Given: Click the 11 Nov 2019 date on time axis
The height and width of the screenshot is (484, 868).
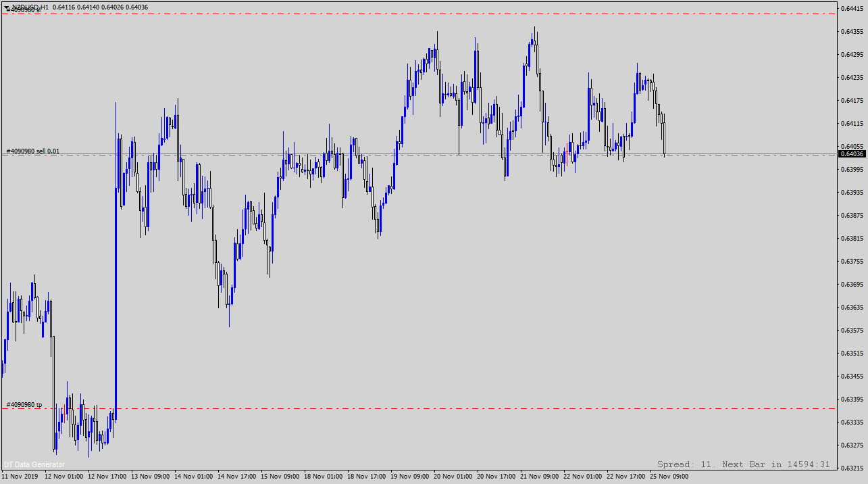Looking at the screenshot, I should (x=20, y=477).
